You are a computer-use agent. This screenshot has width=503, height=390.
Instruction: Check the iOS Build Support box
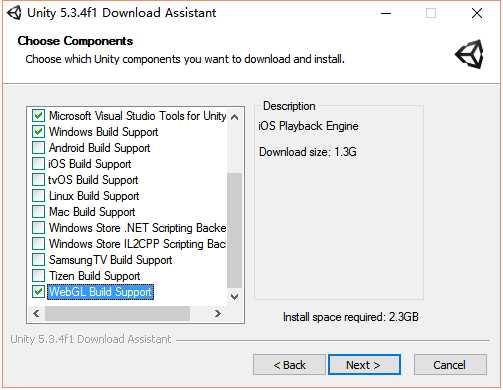pos(38,164)
